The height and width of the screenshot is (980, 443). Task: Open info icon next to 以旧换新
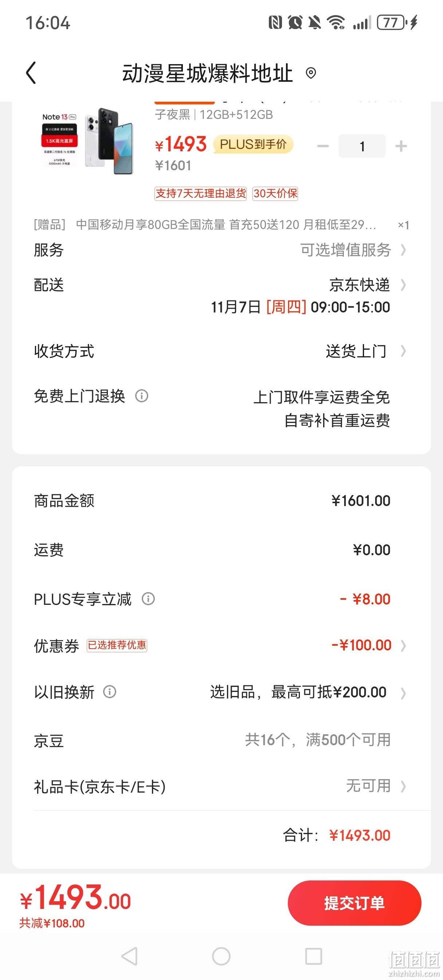click(110, 691)
